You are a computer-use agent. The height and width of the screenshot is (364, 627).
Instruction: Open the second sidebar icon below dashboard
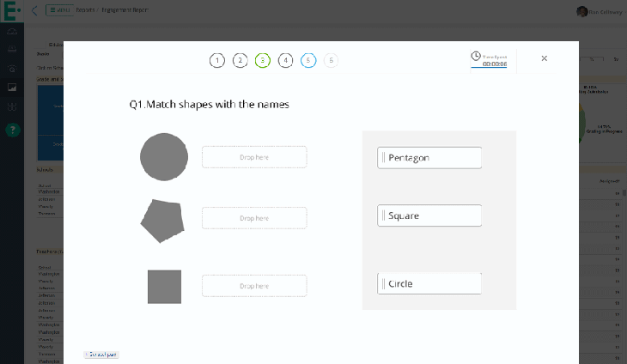[x=12, y=49]
